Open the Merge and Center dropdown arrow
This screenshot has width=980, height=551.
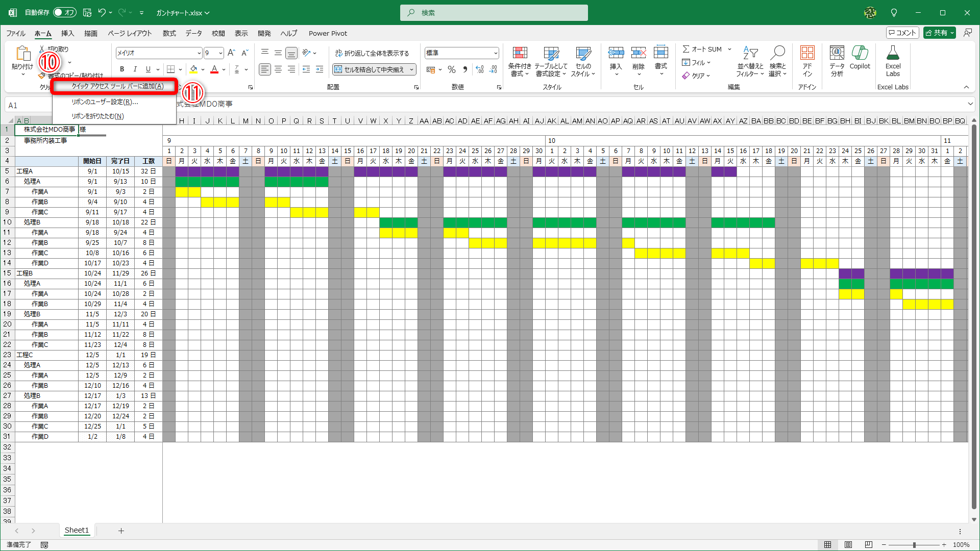point(411,69)
